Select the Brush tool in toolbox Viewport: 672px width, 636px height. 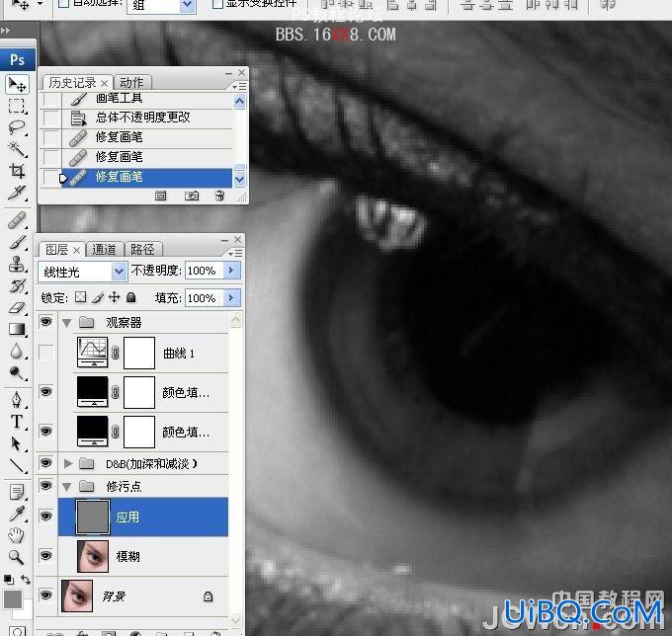(17, 242)
